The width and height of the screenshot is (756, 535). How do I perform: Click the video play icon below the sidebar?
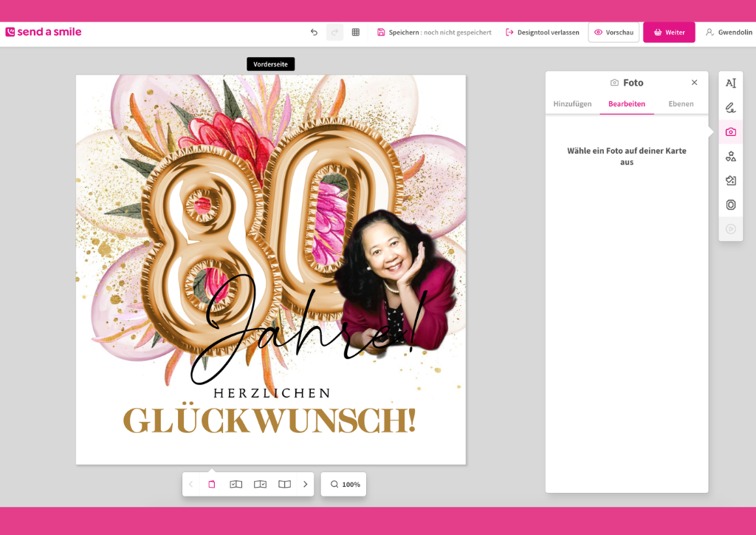pyautogui.click(x=730, y=229)
